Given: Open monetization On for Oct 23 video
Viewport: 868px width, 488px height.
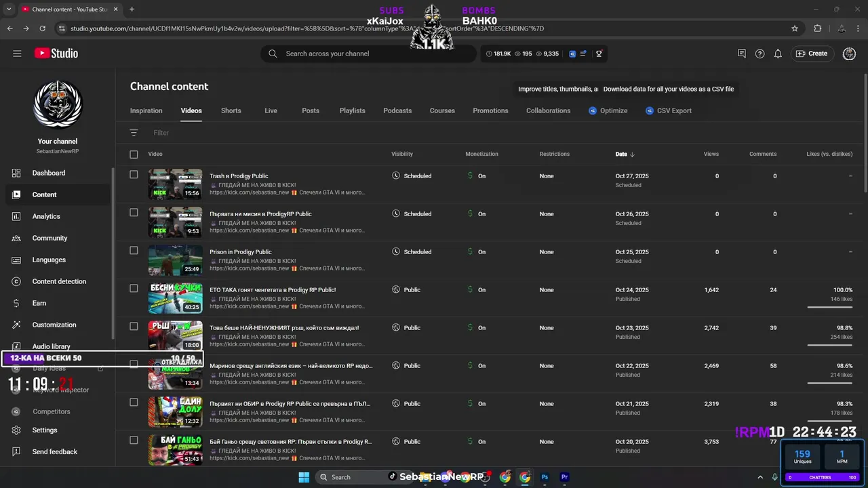Looking at the screenshot, I should (x=477, y=328).
